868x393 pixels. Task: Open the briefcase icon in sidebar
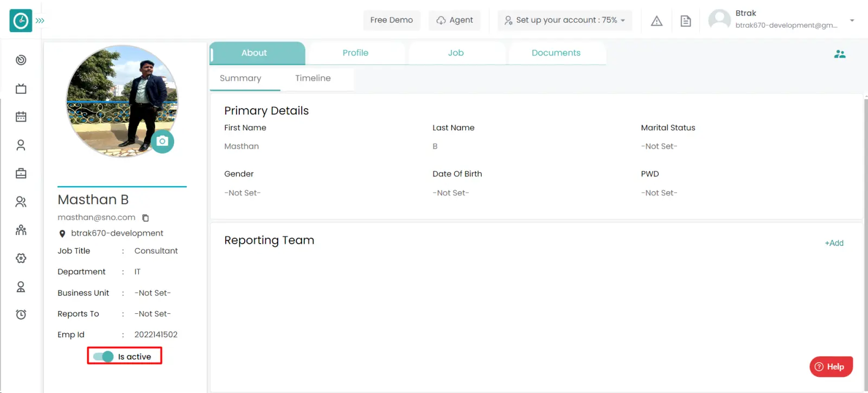coord(21,174)
